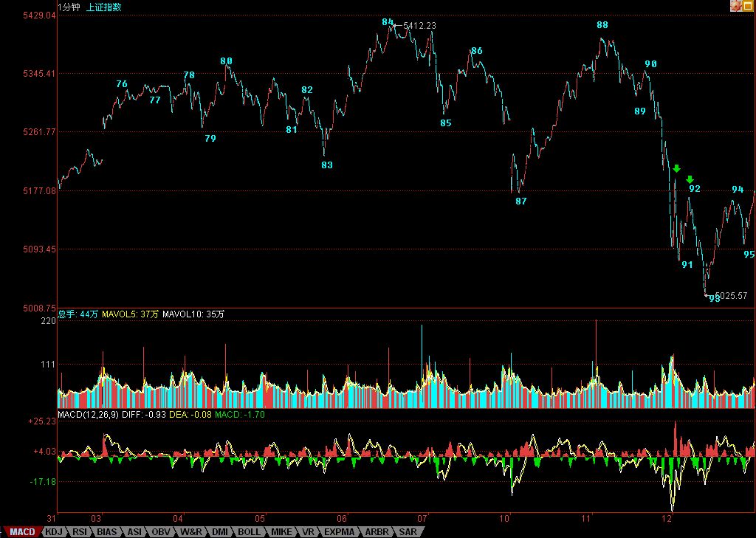Click the orange maximize-window icon at top-right

click(749, 6)
